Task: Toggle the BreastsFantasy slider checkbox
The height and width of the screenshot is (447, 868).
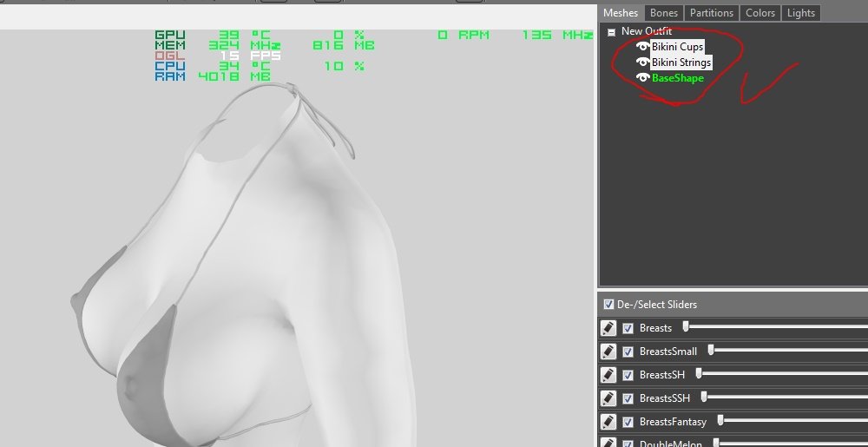Action: (628, 422)
